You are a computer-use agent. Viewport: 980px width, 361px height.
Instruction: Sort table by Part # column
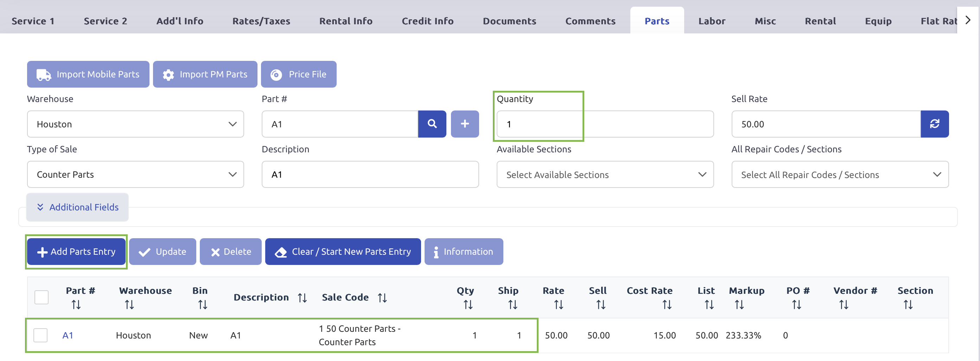point(76,305)
